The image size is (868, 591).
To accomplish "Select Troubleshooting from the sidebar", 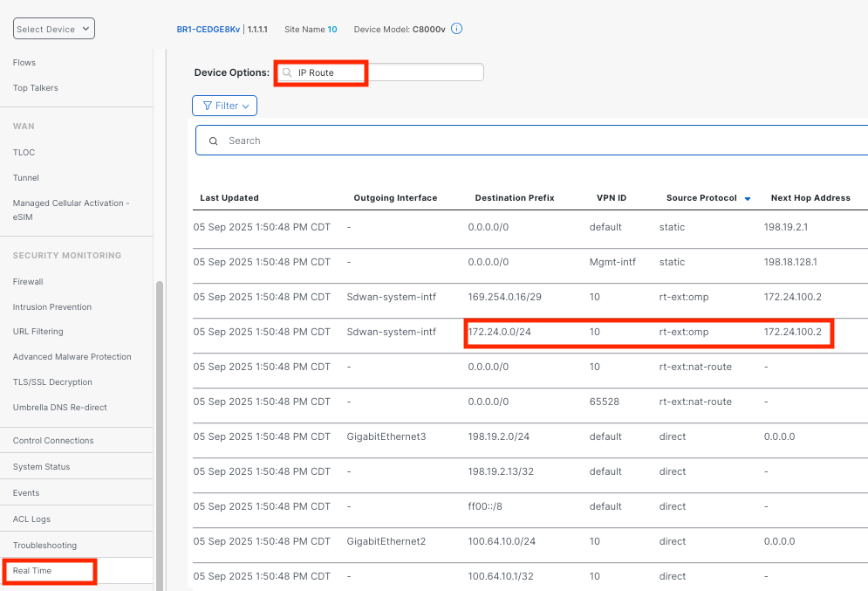I will pos(44,546).
